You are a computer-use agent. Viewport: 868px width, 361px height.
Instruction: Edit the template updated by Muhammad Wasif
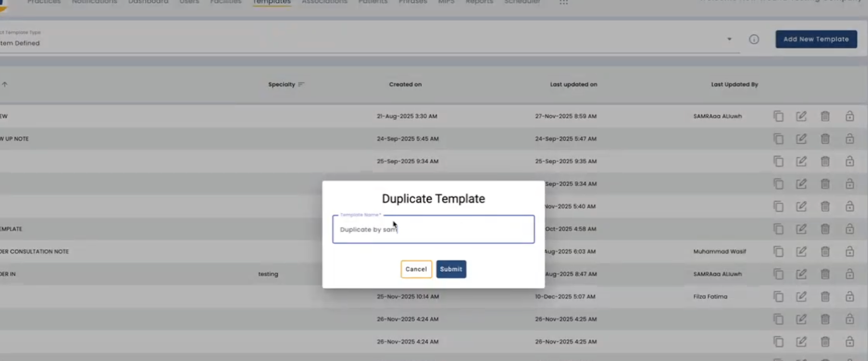point(801,252)
